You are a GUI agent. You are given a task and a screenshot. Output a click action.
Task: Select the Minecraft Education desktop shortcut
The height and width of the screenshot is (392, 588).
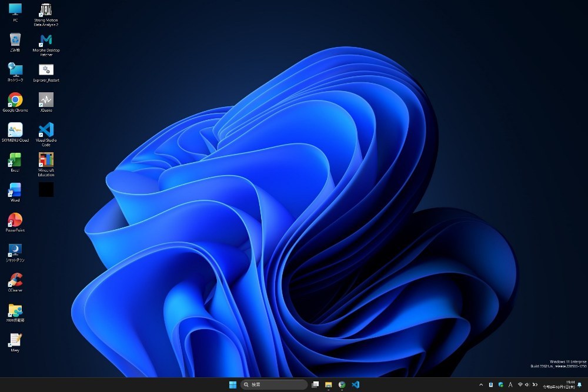tap(46, 165)
